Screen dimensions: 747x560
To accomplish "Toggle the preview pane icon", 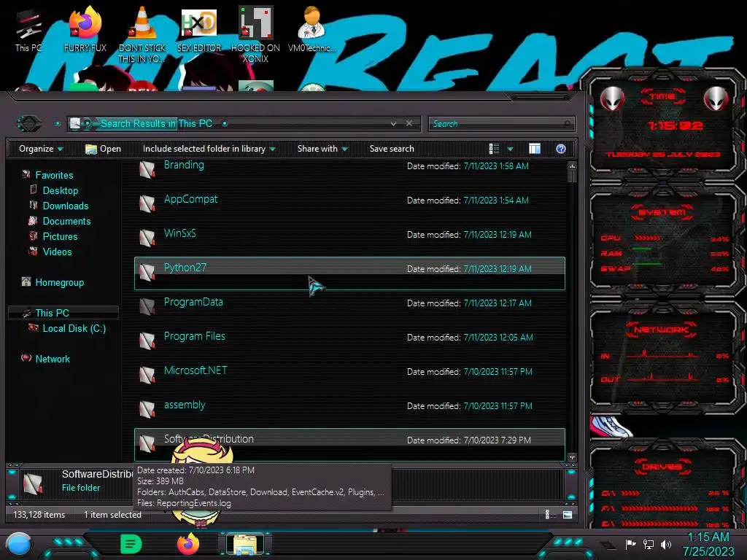I will tap(535, 149).
